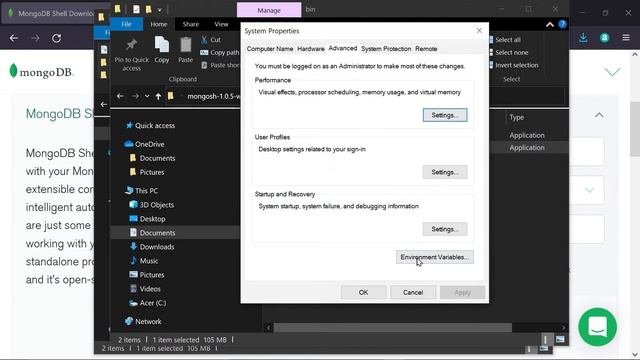Open Pictures under OneDrive
This screenshot has width=640, height=360.
(x=147, y=172)
